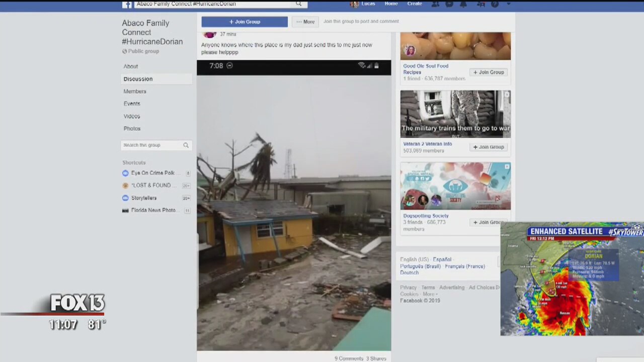Open the Messenger icon

tap(449, 4)
